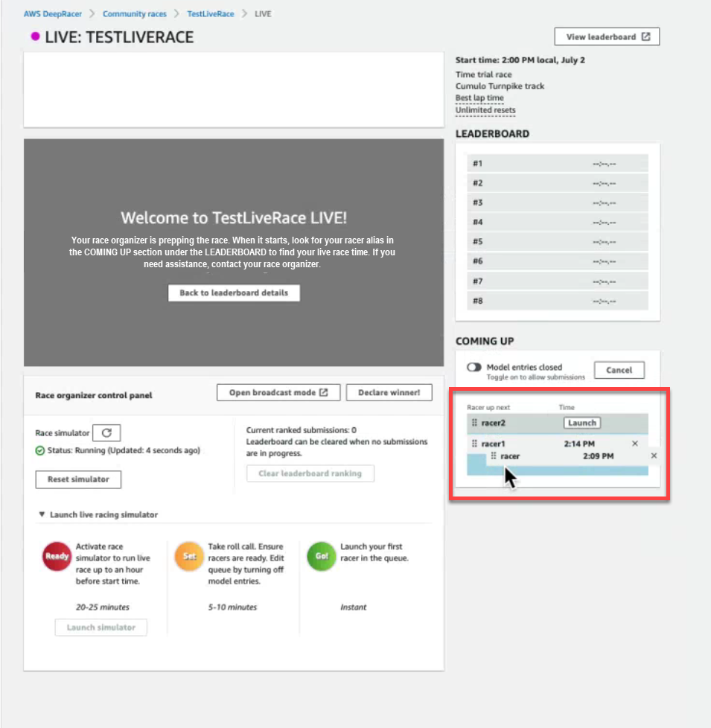Click the red Ready step badge
Screen dimensions: 711x728
pos(57,556)
